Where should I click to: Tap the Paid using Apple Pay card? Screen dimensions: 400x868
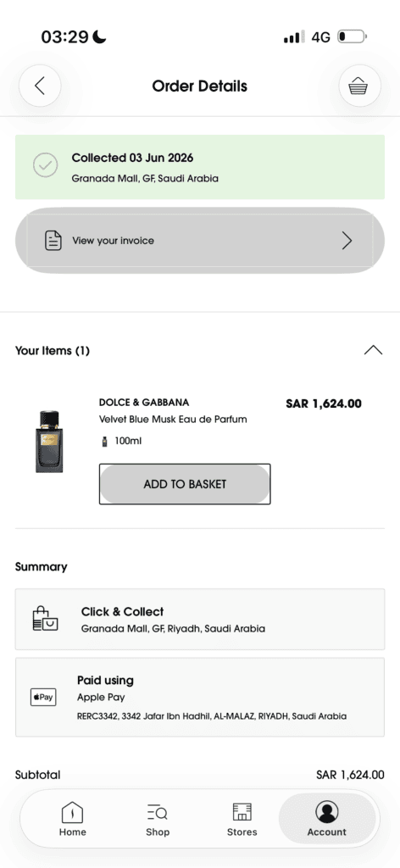click(200, 697)
